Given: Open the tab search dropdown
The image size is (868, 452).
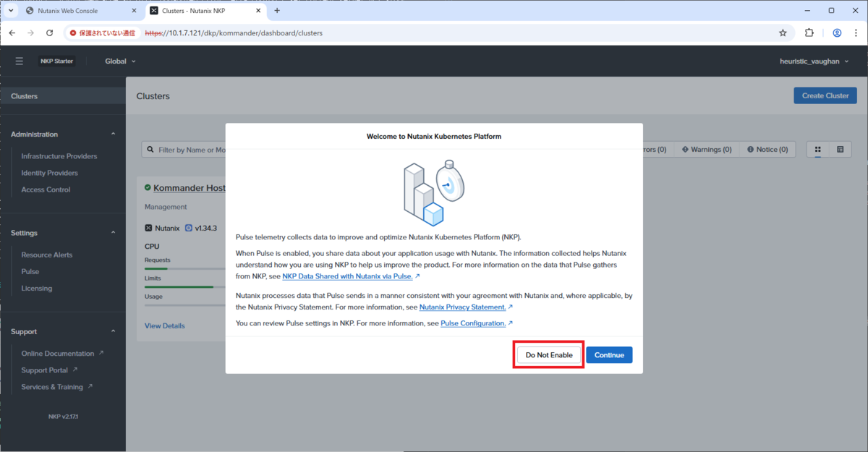Looking at the screenshot, I should click(10, 11).
